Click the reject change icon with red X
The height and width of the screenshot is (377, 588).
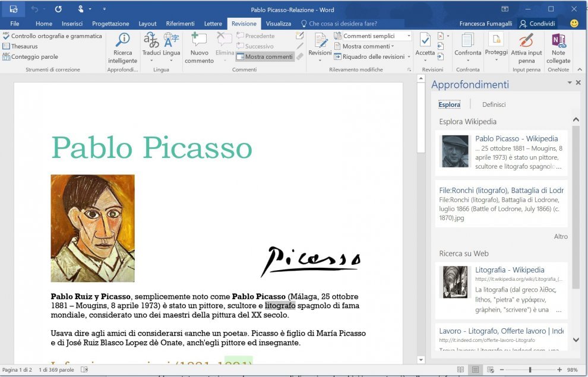coord(441,36)
